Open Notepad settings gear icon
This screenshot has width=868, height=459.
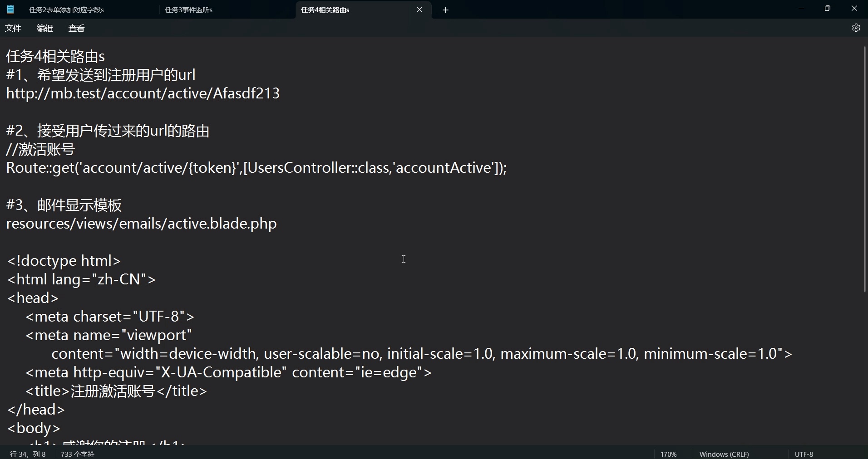click(x=856, y=28)
